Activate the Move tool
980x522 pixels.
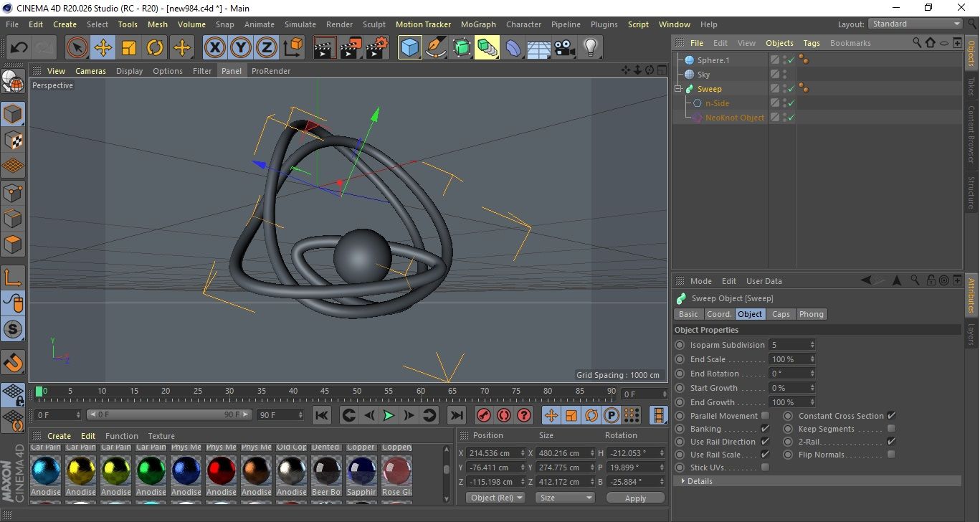click(x=103, y=48)
